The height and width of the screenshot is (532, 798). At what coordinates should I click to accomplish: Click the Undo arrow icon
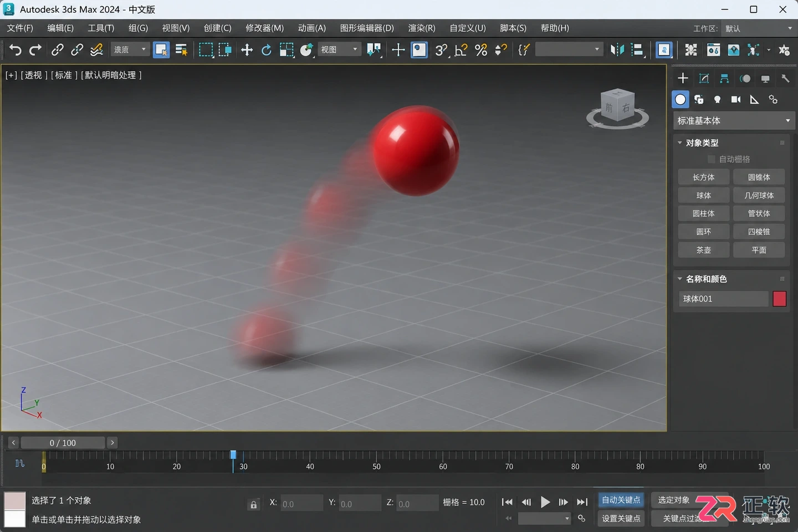[x=15, y=50]
